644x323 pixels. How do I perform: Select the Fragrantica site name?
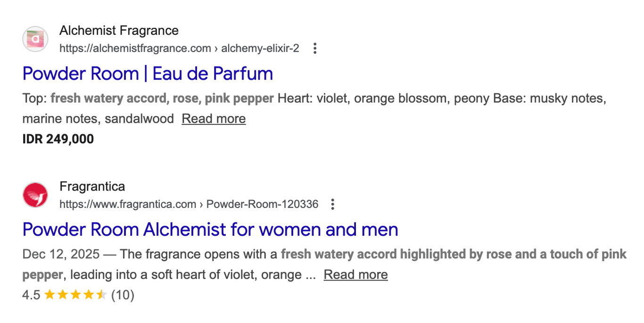click(x=91, y=186)
